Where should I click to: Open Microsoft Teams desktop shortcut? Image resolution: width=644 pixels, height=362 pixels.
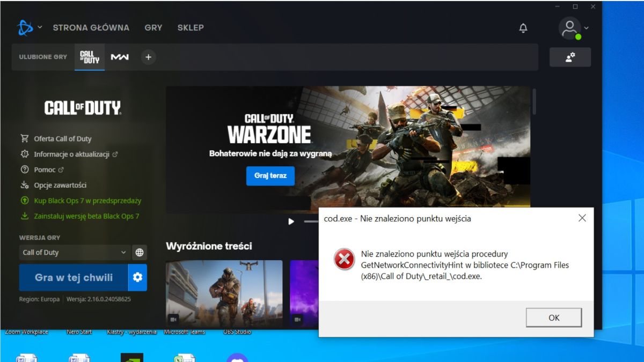tap(185, 332)
